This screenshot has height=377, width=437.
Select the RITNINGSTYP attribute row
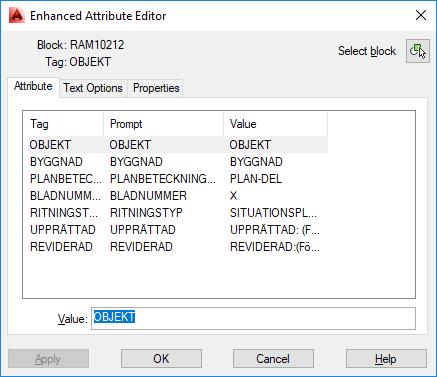(175, 213)
